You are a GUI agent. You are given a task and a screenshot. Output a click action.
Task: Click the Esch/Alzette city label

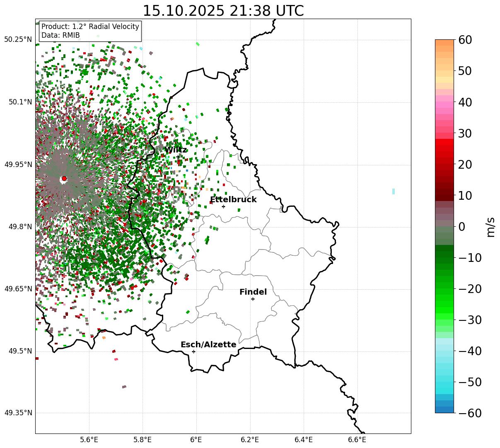[208, 345]
